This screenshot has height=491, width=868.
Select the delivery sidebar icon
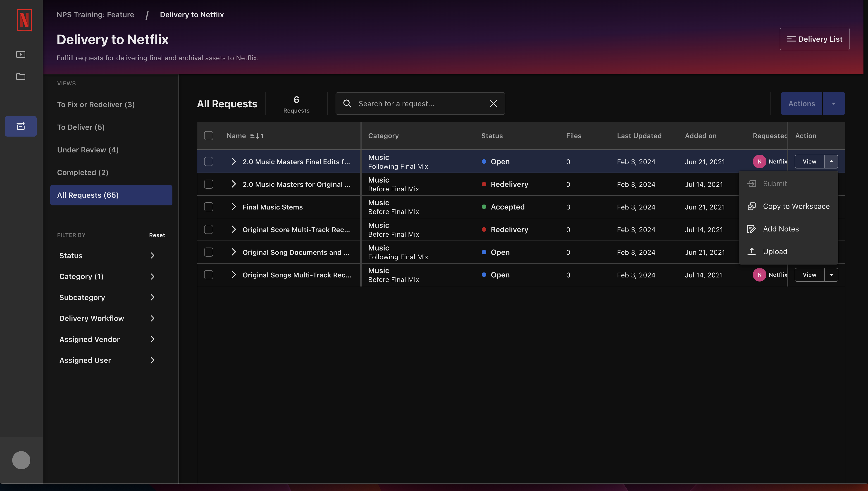[x=21, y=126]
